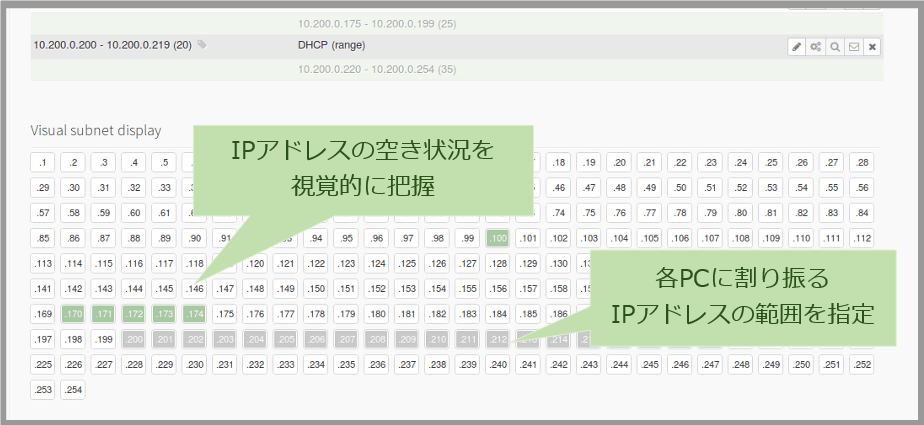The image size is (924, 425).
Task: Click the gears icon in the DHCP row
Action: [816, 46]
